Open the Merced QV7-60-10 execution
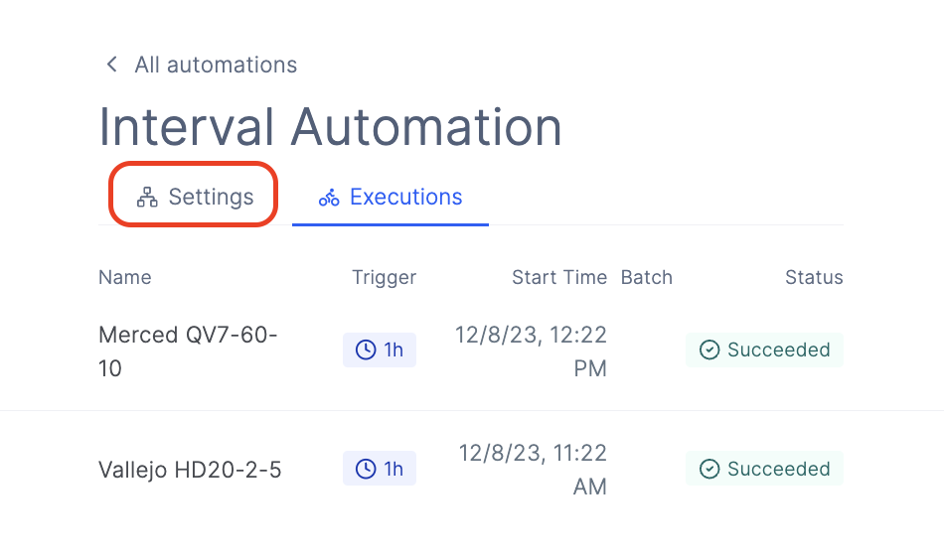The width and height of the screenshot is (944, 560). [x=188, y=351]
